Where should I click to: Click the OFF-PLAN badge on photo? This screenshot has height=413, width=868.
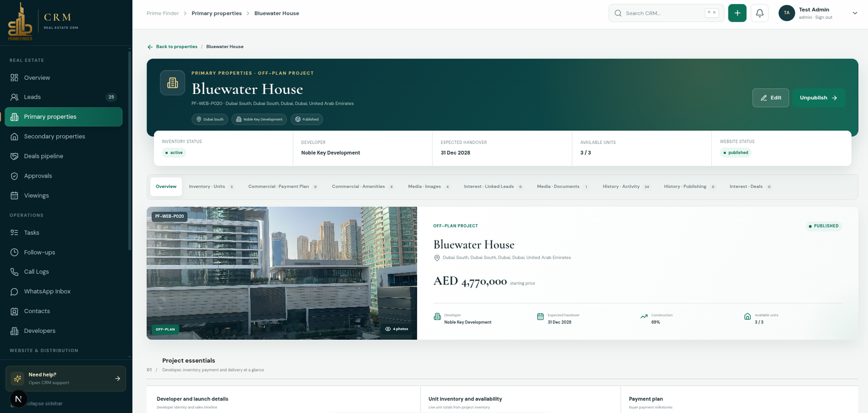pyautogui.click(x=165, y=329)
